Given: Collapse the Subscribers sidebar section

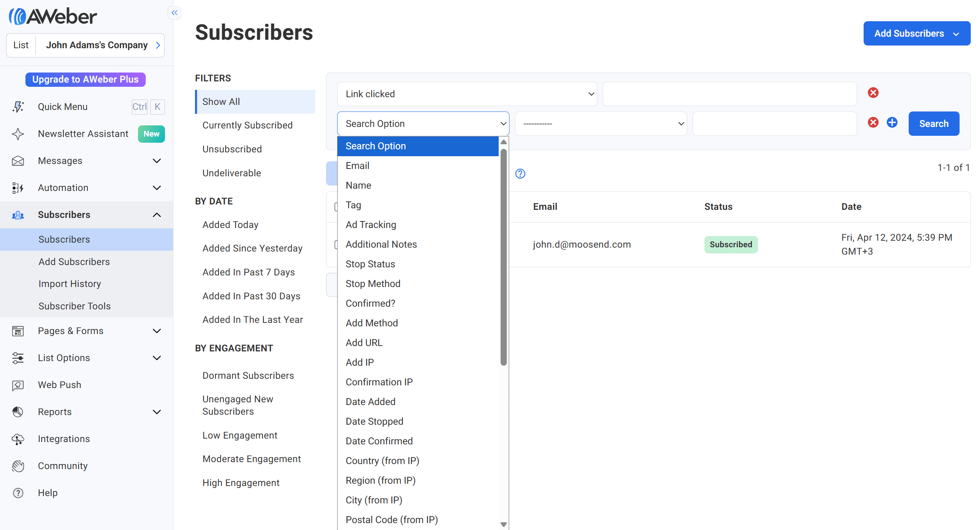Looking at the screenshot, I should pos(156,215).
